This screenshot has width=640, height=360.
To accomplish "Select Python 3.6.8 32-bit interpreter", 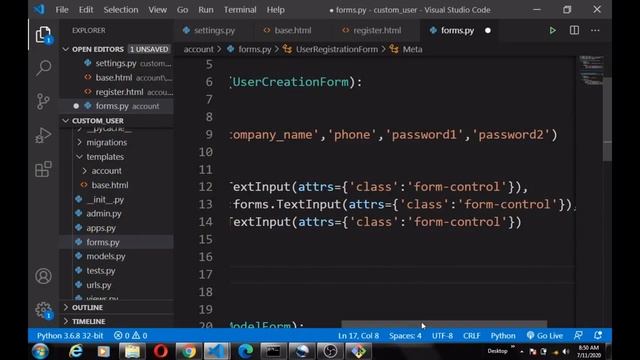I will 70,336.
